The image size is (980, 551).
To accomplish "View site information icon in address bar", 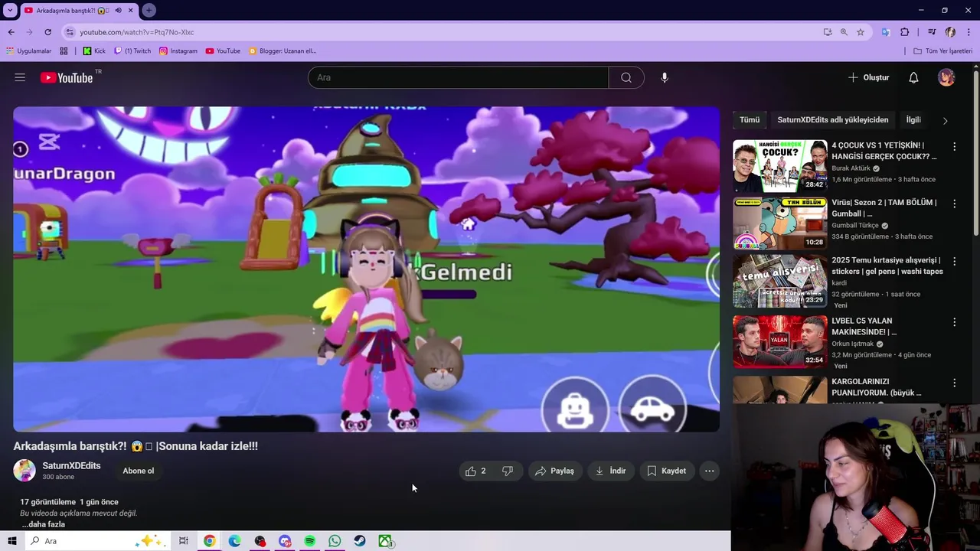I will pos(70,32).
